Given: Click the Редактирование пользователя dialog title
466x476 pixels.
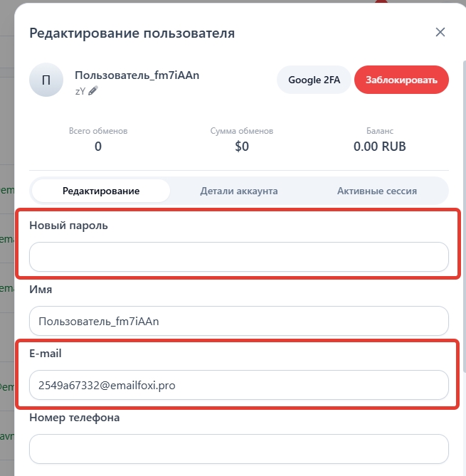Looking at the screenshot, I should tap(132, 33).
